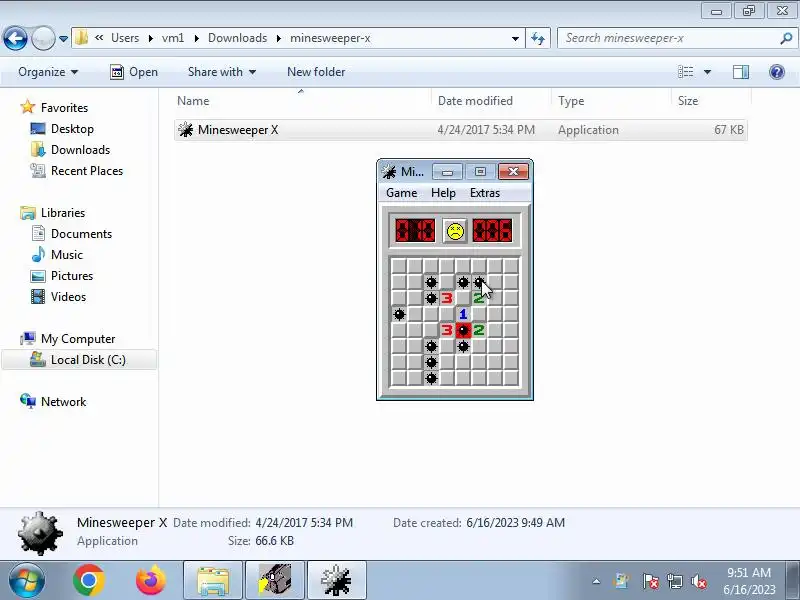
Task: Click the File Explorer taskbar button
Action: click(213, 581)
